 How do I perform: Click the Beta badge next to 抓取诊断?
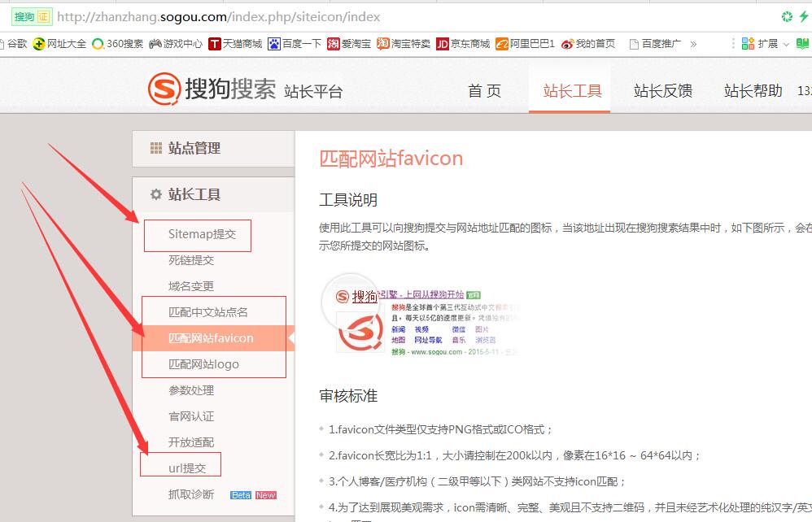[241, 495]
